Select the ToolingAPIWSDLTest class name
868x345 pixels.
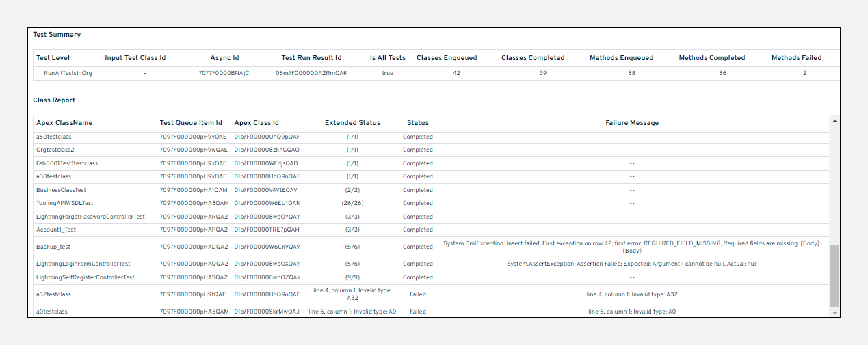[65, 203]
